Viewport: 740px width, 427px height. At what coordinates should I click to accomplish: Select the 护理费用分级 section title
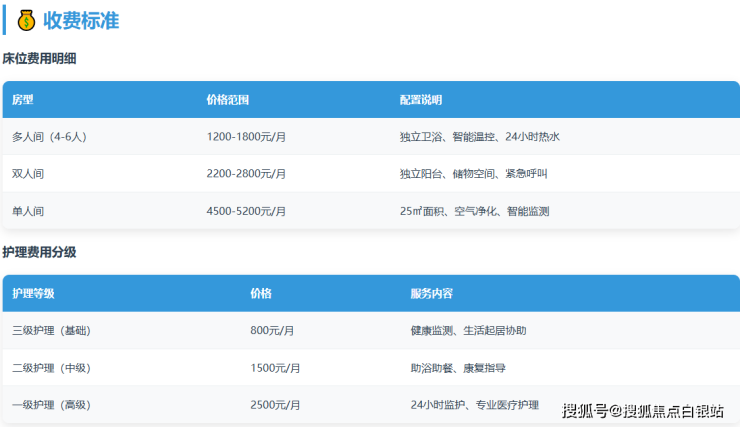click(40, 252)
